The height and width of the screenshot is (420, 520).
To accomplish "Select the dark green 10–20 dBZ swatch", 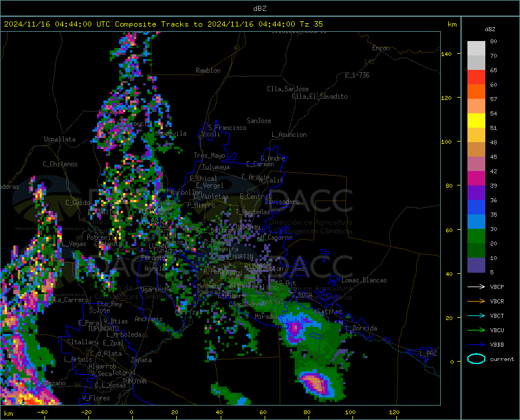I will pyautogui.click(x=476, y=251).
